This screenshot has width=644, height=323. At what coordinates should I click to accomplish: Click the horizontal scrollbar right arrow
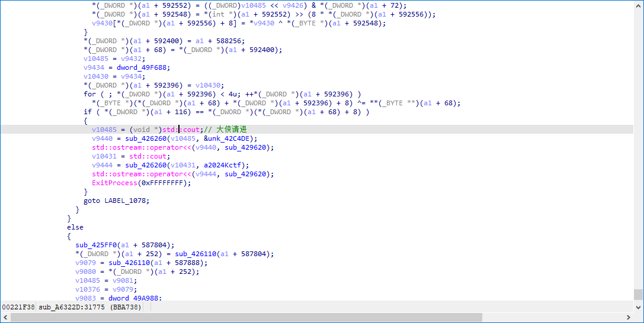pos(629,317)
